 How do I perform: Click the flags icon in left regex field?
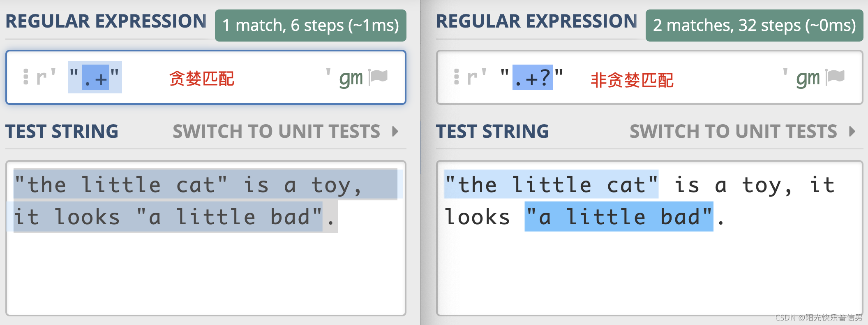click(x=378, y=77)
